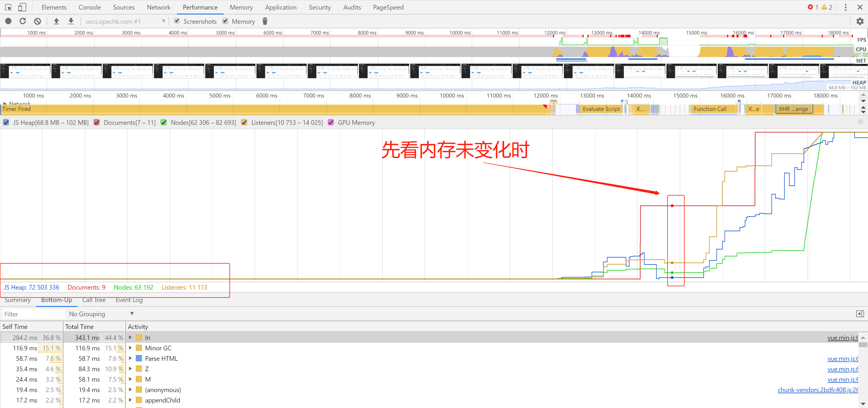This screenshot has height=408, width=868.
Task: Select the Function Call flame bar
Action: tap(714, 109)
